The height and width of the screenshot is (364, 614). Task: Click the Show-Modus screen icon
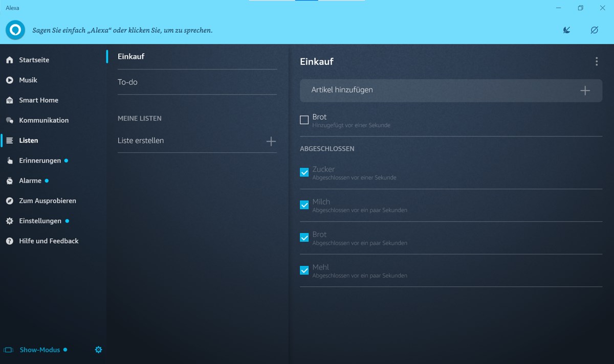(8, 350)
